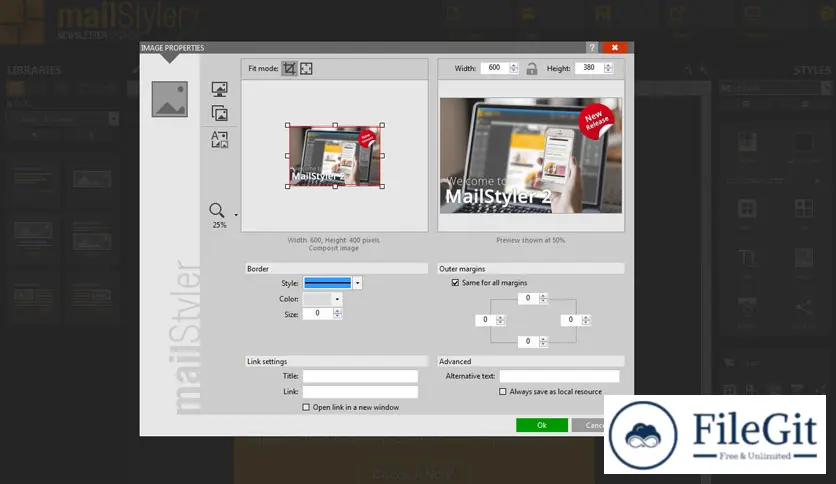Open the border Color dropdown
836x484 pixels.
337,299
